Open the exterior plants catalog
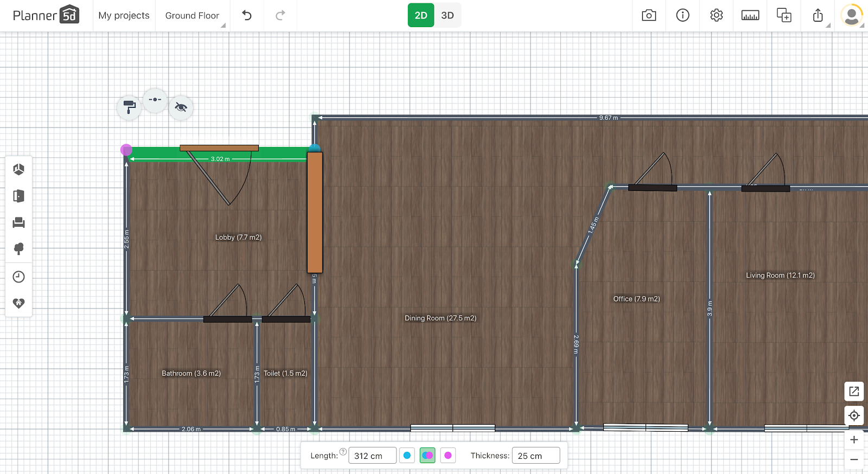This screenshot has height=474, width=868. tap(18, 249)
